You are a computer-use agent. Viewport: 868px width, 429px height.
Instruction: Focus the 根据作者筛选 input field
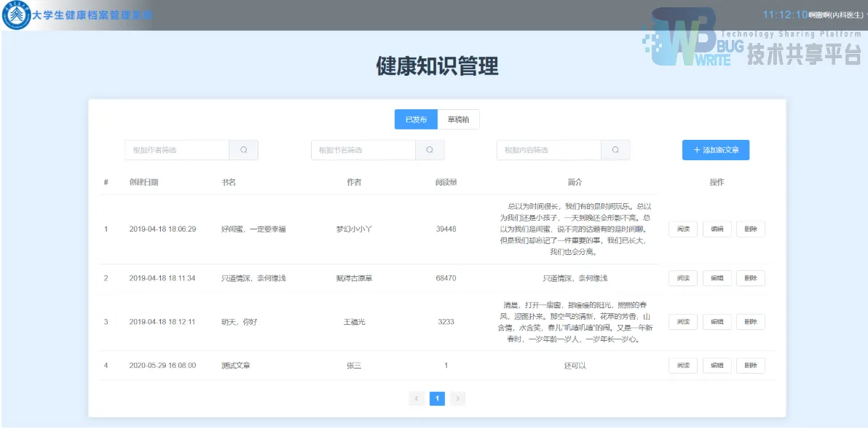[x=177, y=150]
